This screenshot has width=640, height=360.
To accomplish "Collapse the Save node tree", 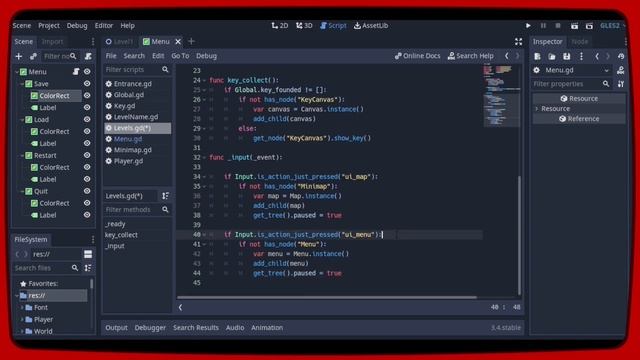I will [22, 84].
